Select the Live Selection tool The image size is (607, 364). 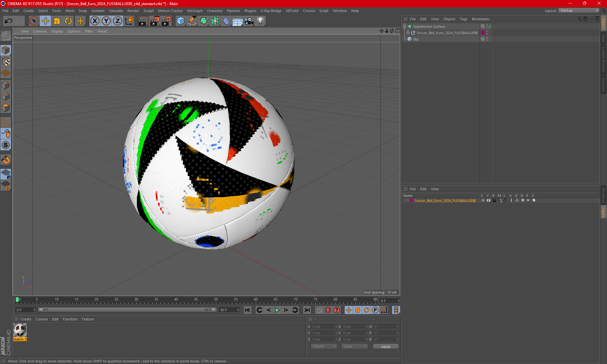pyautogui.click(x=34, y=21)
